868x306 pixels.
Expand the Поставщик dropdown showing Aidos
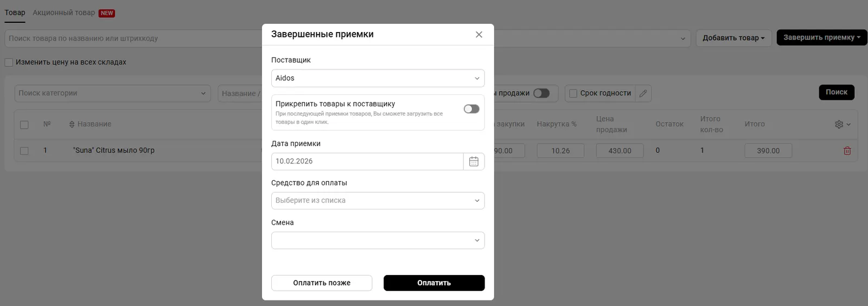coord(378,78)
